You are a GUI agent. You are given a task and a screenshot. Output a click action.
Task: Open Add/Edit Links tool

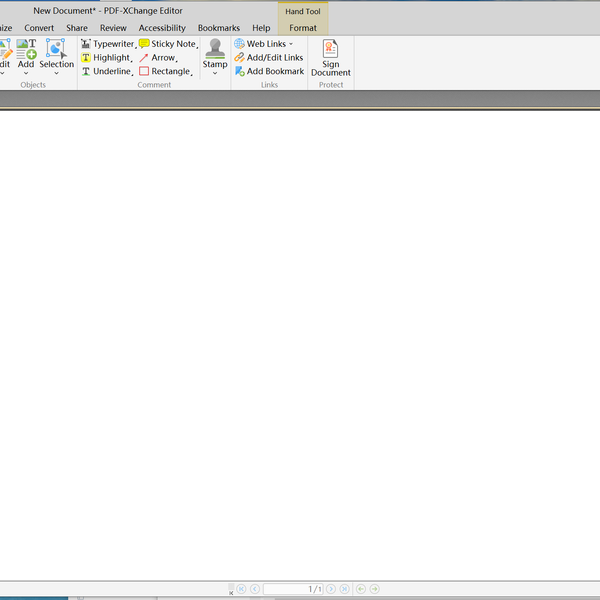point(269,58)
